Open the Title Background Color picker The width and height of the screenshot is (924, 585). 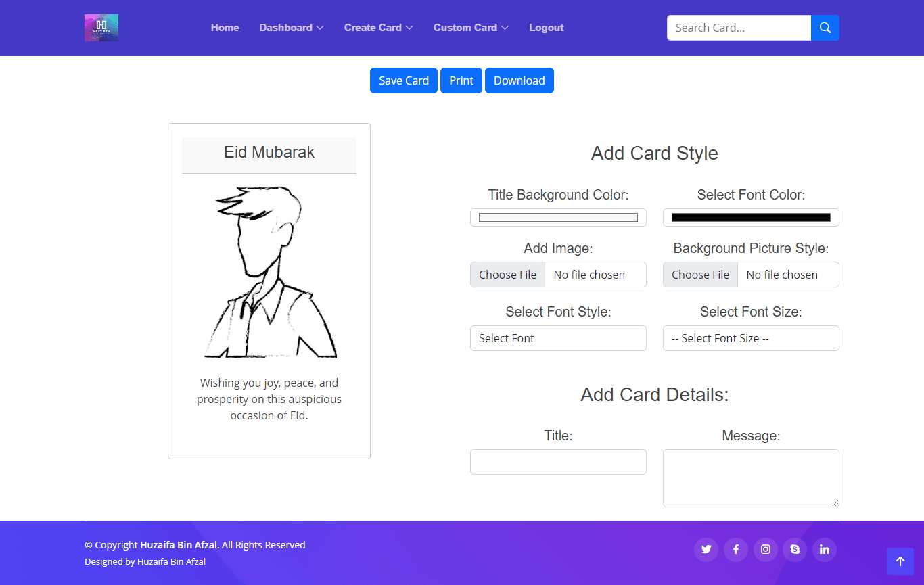tap(558, 217)
